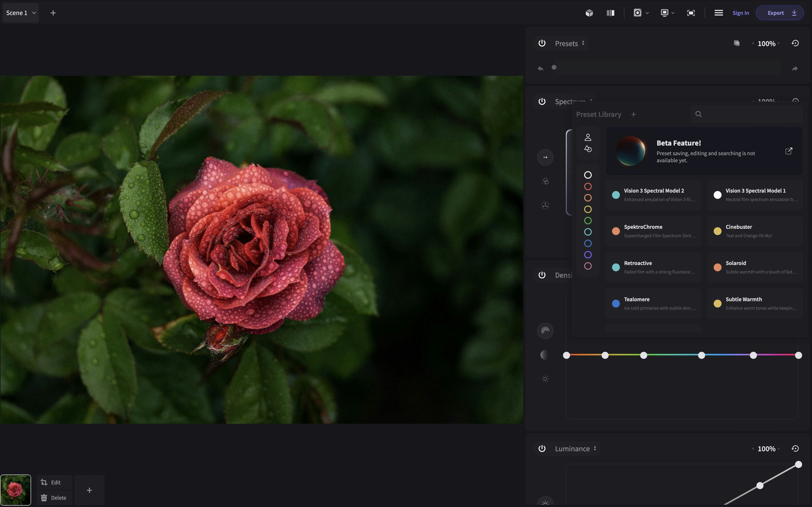Viewport: 812px width, 507px height.
Task: Apply the Subtle Warmth preset
Action: [755, 303]
